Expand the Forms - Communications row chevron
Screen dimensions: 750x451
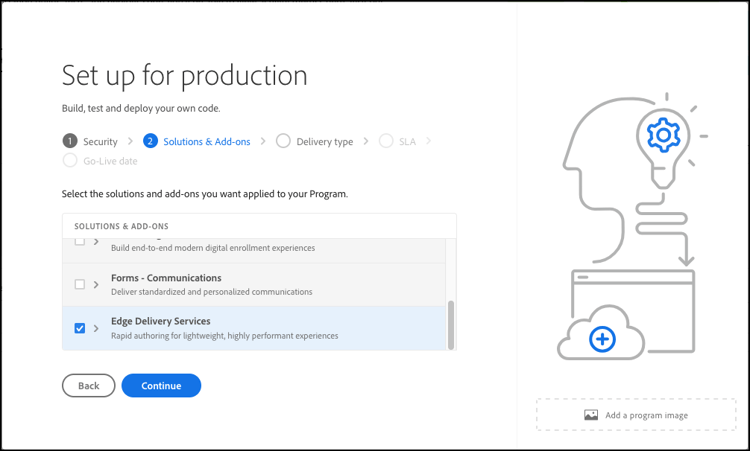click(x=96, y=285)
